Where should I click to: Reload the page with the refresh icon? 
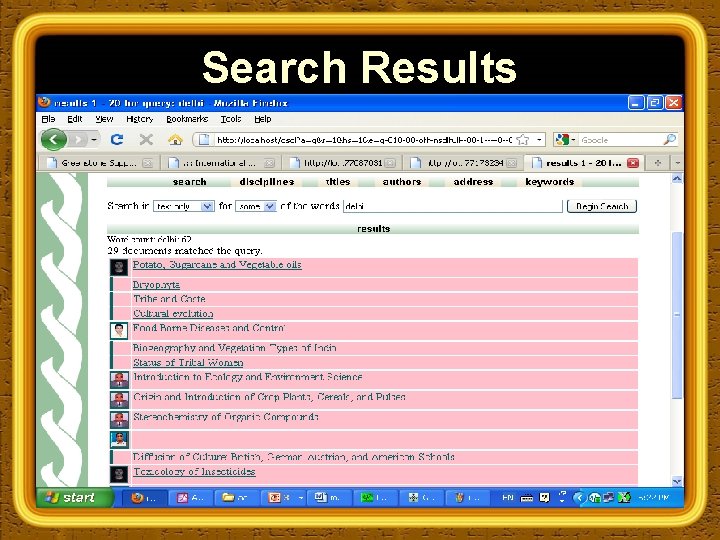117,139
